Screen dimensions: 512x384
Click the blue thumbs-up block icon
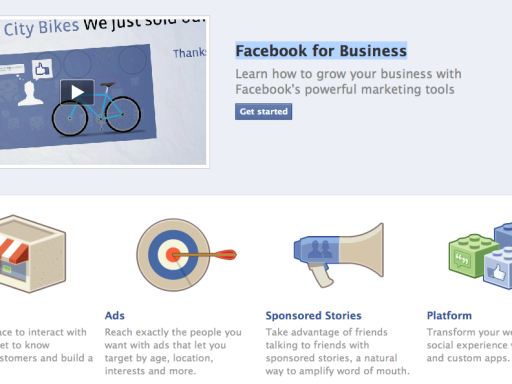tap(498, 268)
